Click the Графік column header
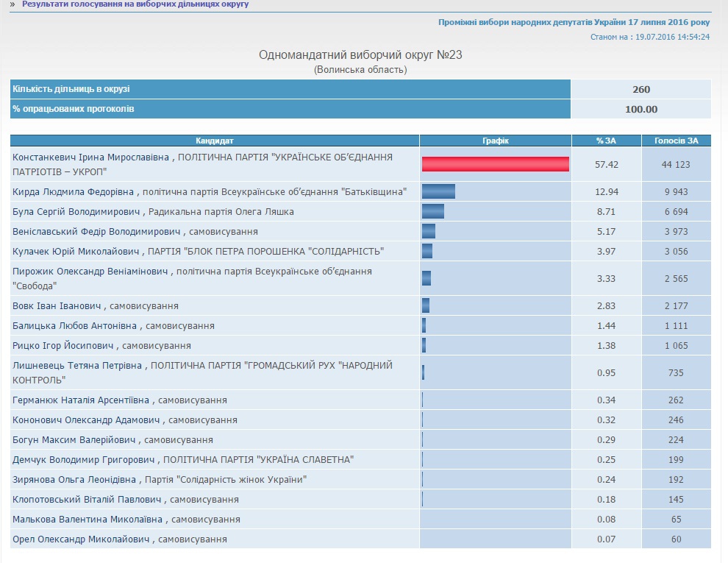Screen dimensions: 728x563 496,141
